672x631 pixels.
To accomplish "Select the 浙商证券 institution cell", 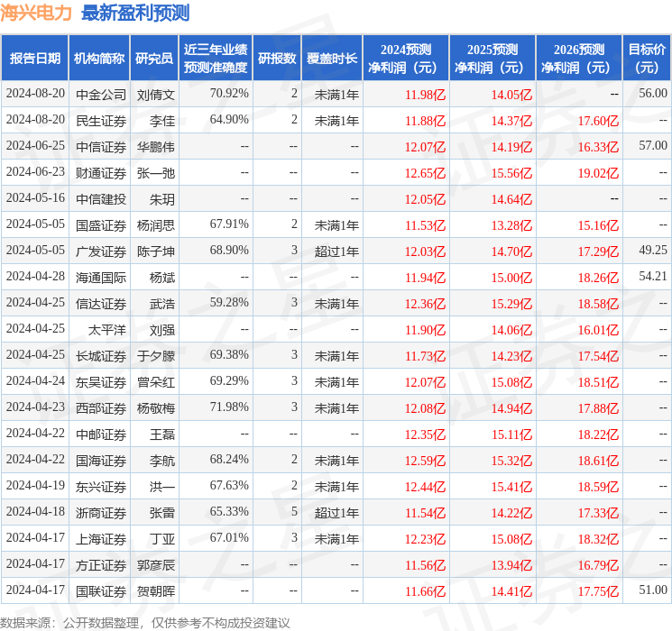I will (x=101, y=513).
